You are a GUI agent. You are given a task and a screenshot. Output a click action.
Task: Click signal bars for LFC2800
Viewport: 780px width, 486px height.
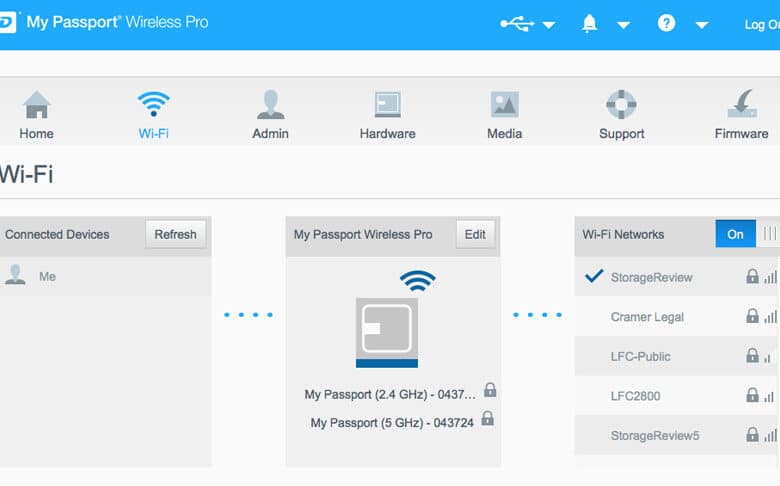[769, 396]
